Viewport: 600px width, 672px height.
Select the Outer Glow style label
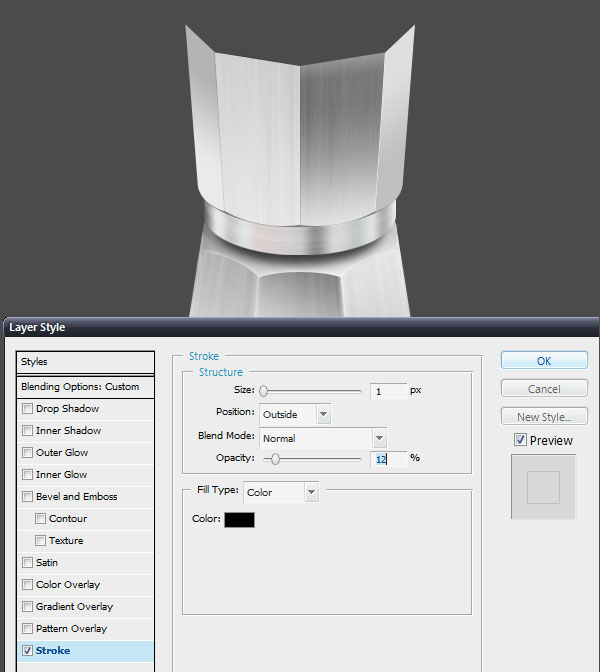coord(62,453)
